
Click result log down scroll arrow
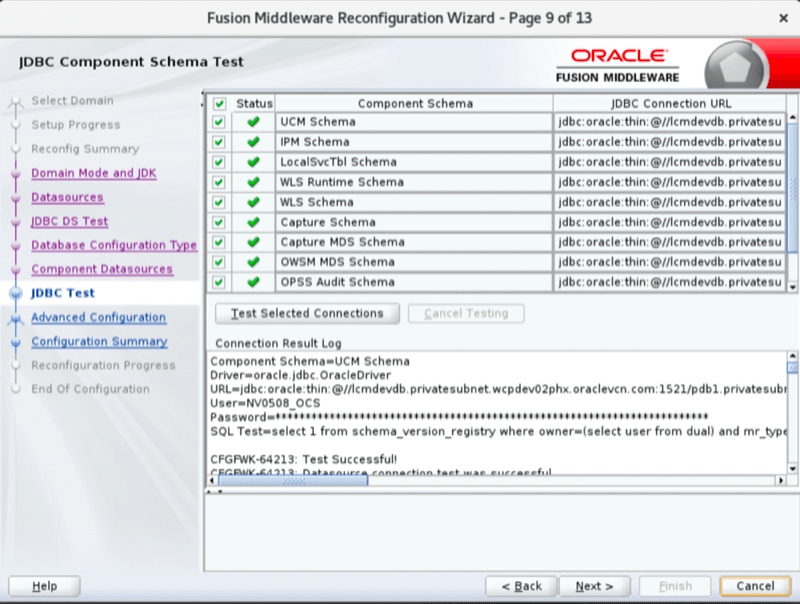point(792,468)
